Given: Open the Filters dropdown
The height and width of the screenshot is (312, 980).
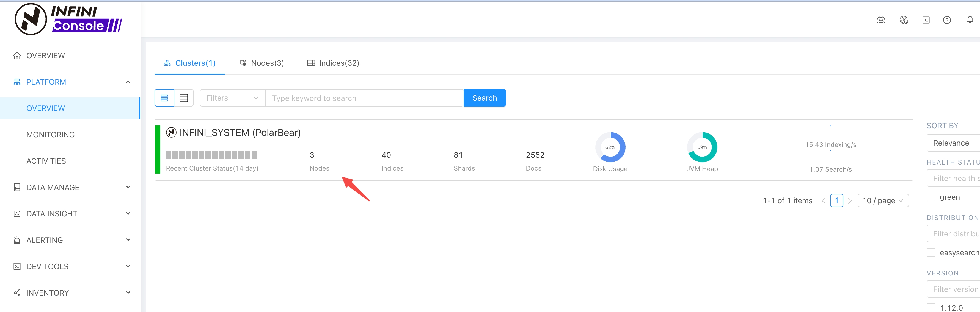Looking at the screenshot, I should tap(232, 98).
